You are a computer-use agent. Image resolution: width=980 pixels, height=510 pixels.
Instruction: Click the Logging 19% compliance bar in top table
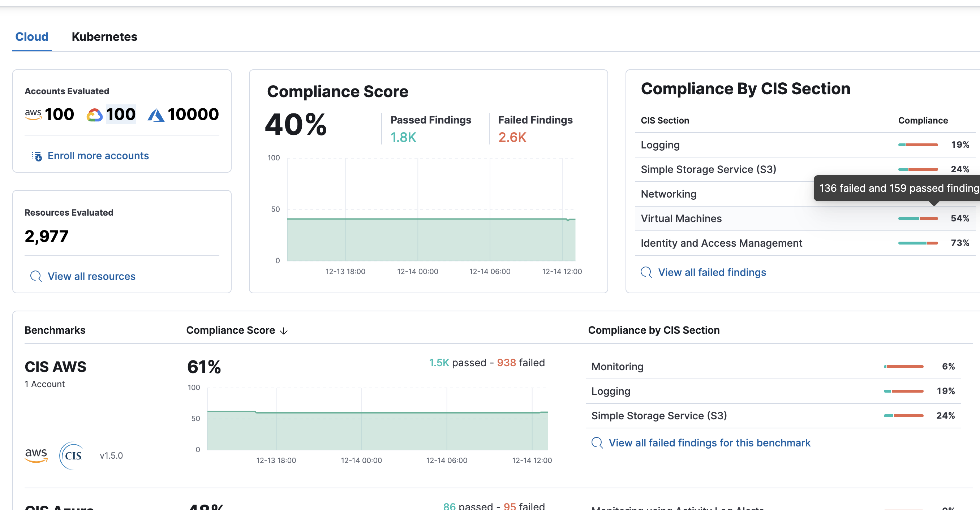click(917, 145)
